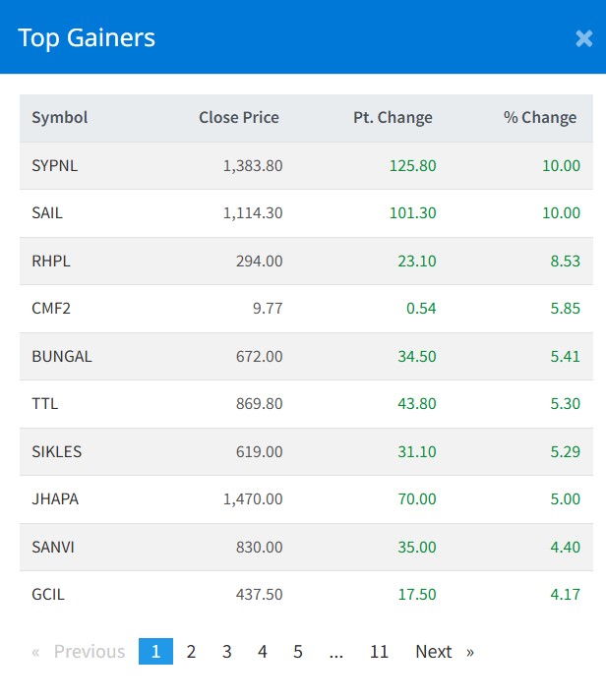606x700 pixels.
Task: Sort table by Symbol column header
Action: (x=60, y=118)
